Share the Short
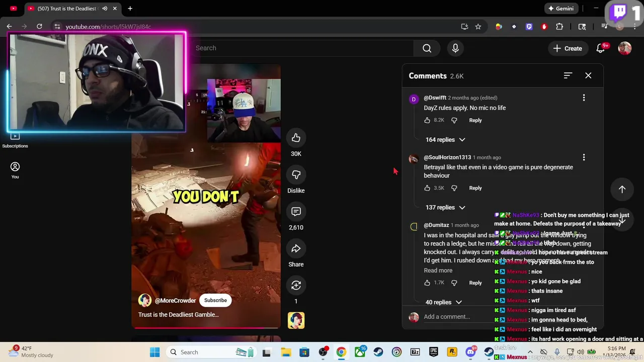This screenshot has height=362, width=644. [x=296, y=248]
